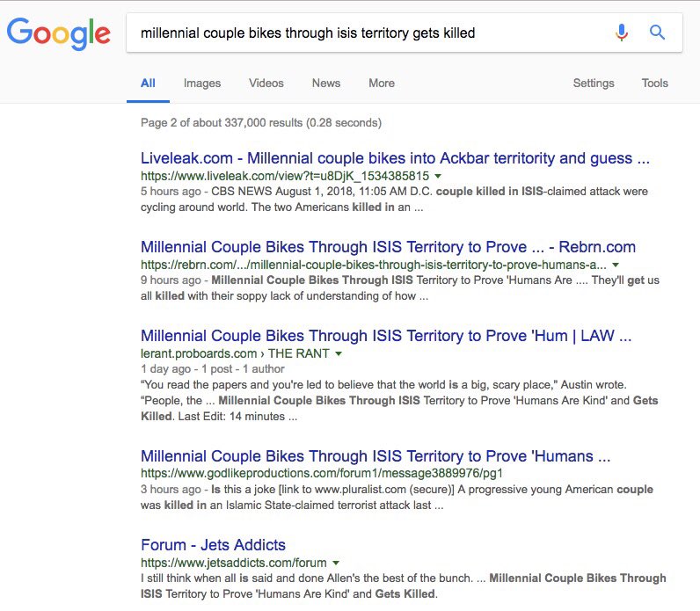Open the More search categories menu
The image size is (700, 611).
point(382,83)
